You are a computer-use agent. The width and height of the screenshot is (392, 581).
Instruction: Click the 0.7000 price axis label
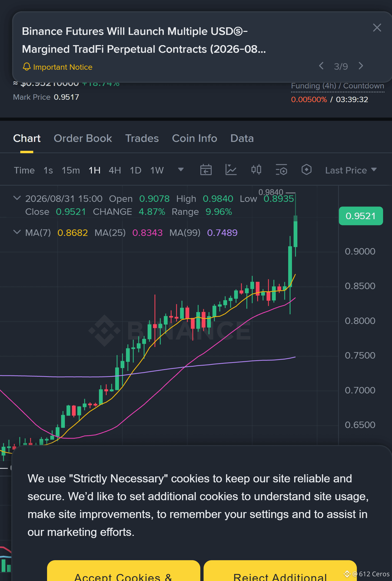pos(360,390)
